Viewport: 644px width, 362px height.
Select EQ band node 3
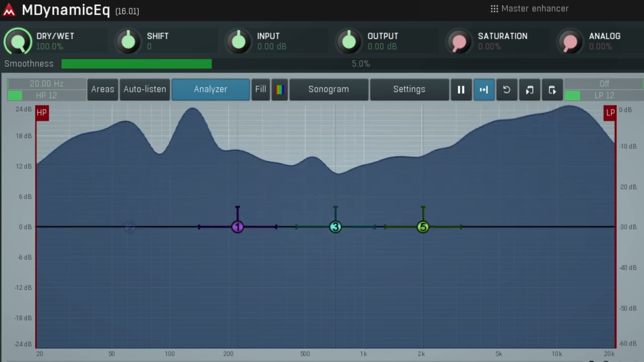pos(336,227)
